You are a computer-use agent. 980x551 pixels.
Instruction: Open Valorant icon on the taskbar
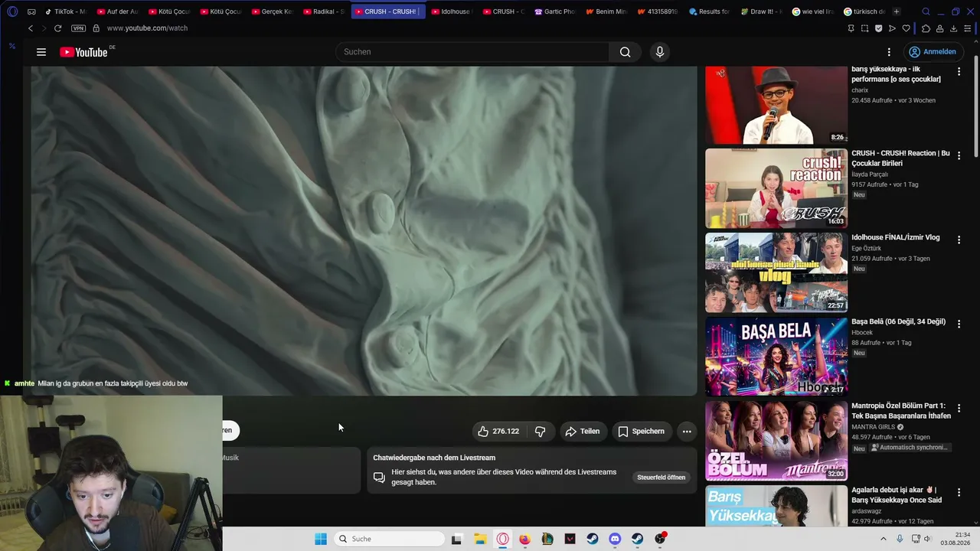[x=570, y=539]
